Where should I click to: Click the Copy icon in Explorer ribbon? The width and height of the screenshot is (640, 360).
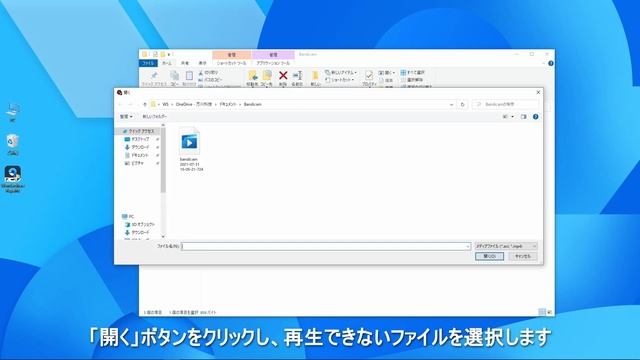click(174, 76)
